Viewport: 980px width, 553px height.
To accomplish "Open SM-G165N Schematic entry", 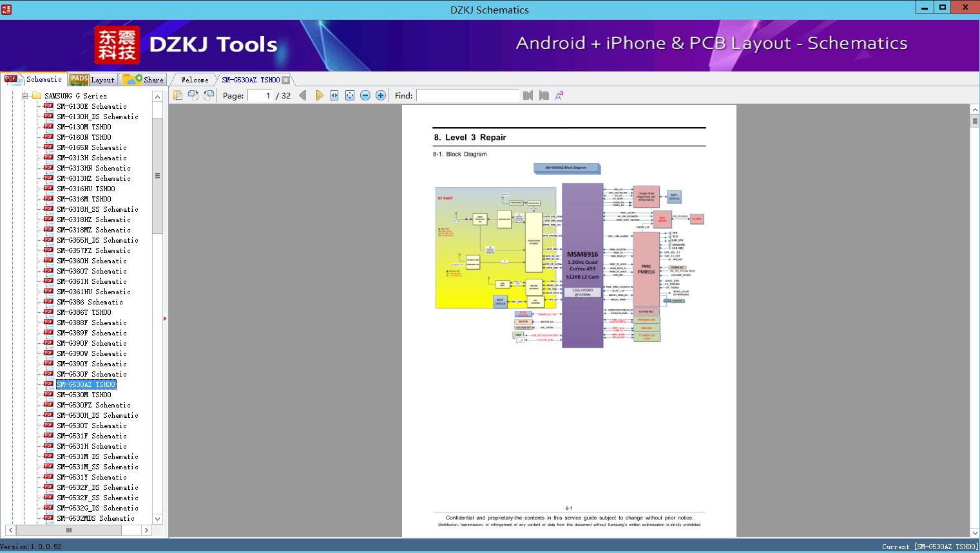I will 91,147.
